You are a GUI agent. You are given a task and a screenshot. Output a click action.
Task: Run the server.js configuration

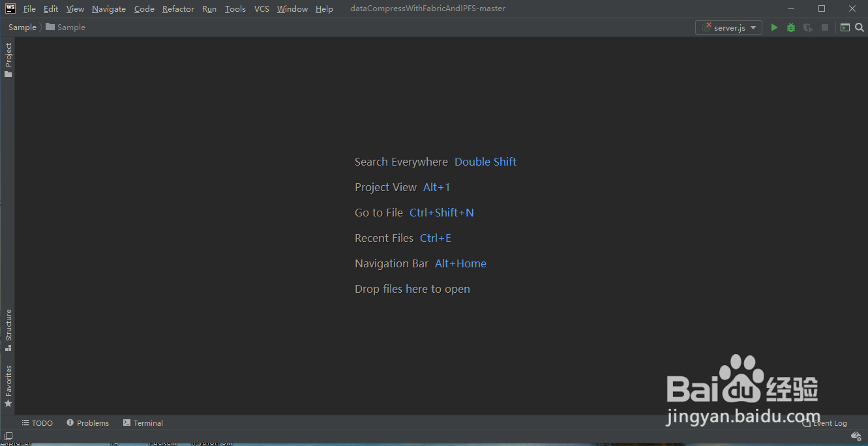coord(774,27)
